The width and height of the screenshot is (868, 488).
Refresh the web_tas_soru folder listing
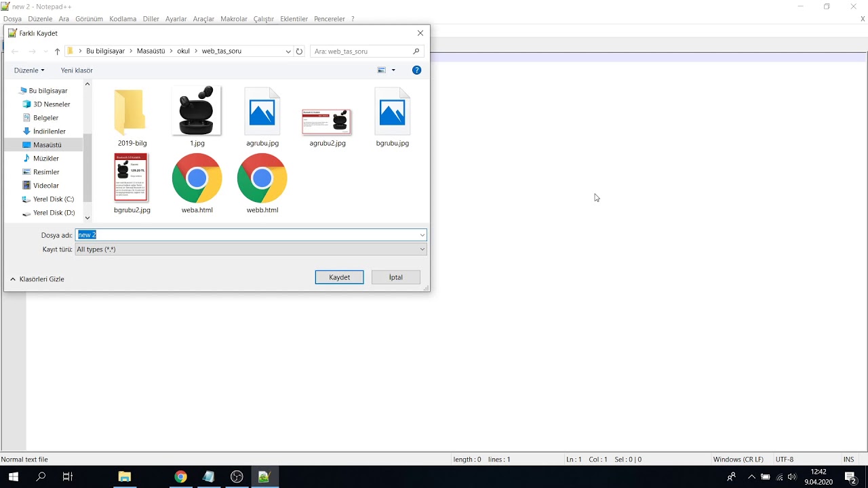[299, 52]
